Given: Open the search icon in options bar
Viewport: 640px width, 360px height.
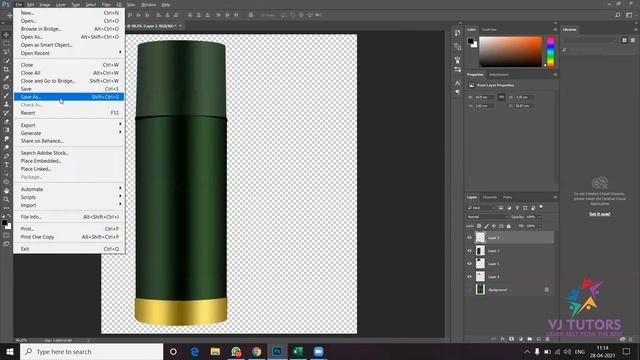Looking at the screenshot, I should click(x=618, y=15).
